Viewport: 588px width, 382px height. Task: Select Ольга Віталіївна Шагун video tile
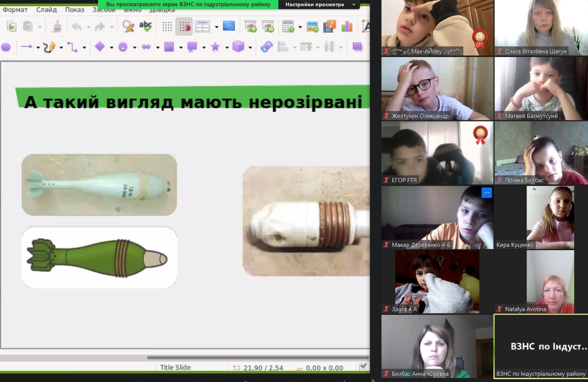[541, 28]
